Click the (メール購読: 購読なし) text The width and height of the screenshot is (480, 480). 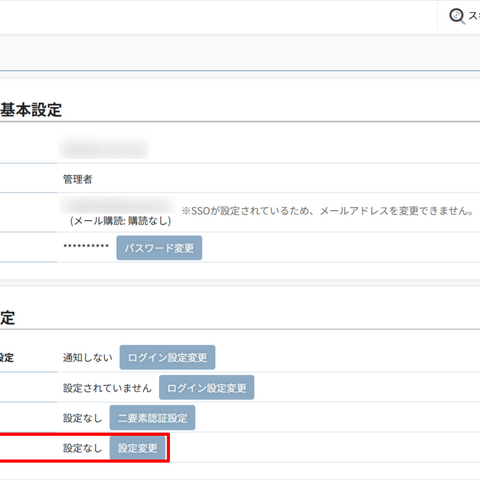pyautogui.click(x=120, y=221)
